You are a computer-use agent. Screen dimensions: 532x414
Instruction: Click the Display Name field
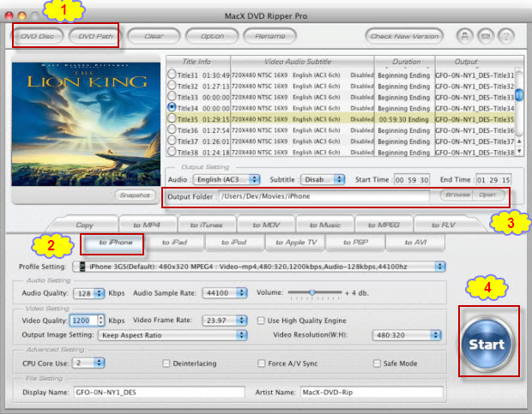click(159, 392)
